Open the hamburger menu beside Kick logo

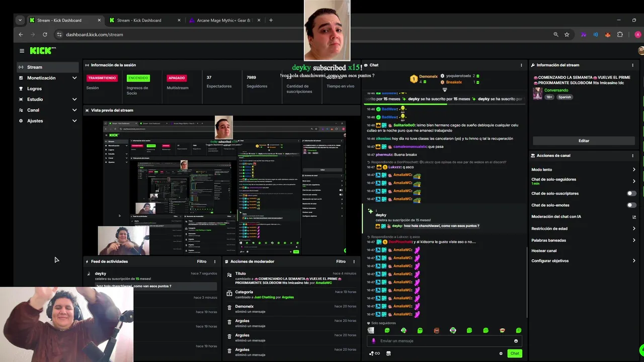[x=22, y=51]
